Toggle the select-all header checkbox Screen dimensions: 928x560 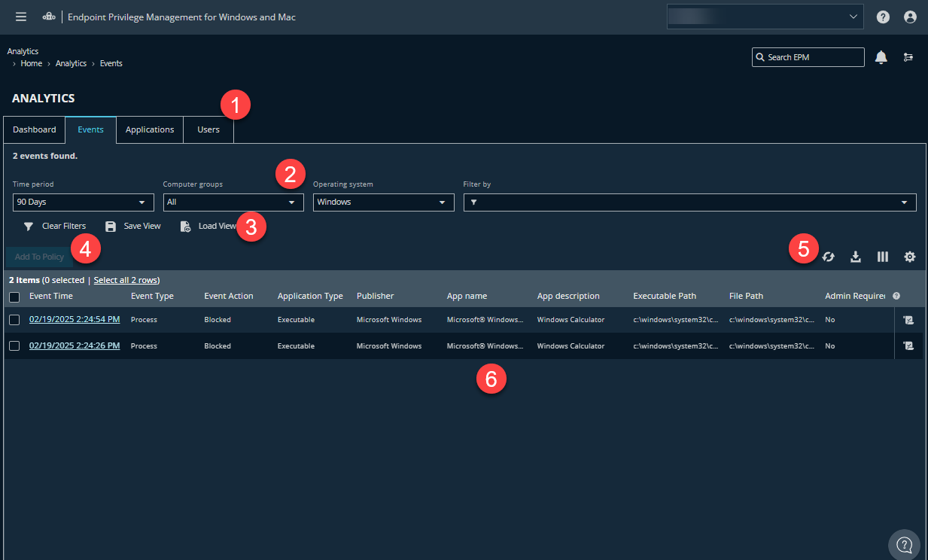point(14,297)
